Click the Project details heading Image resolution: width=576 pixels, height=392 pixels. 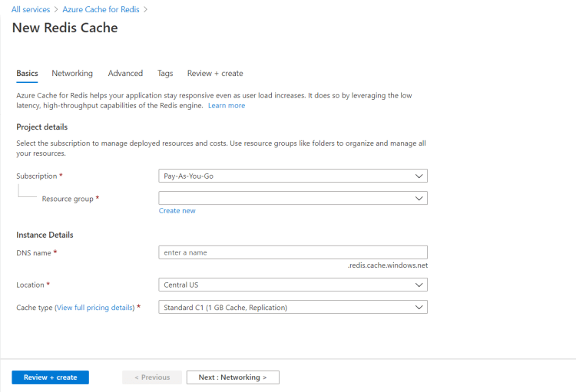pyautogui.click(x=42, y=127)
